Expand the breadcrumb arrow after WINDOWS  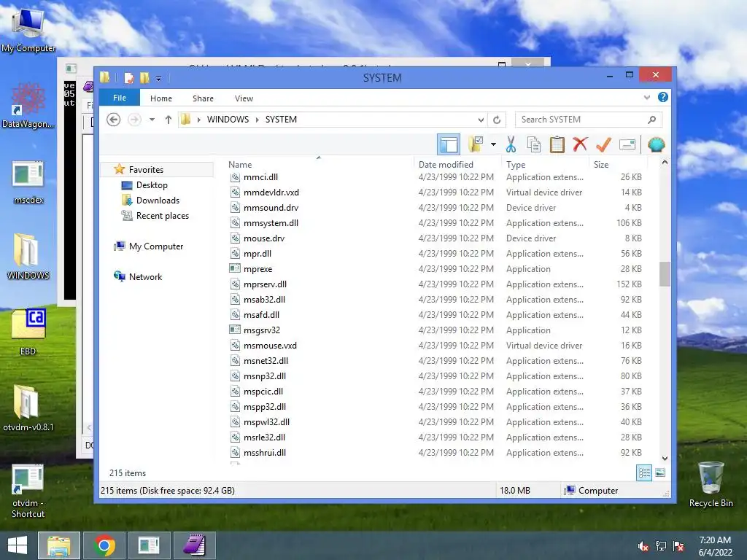[258, 120]
